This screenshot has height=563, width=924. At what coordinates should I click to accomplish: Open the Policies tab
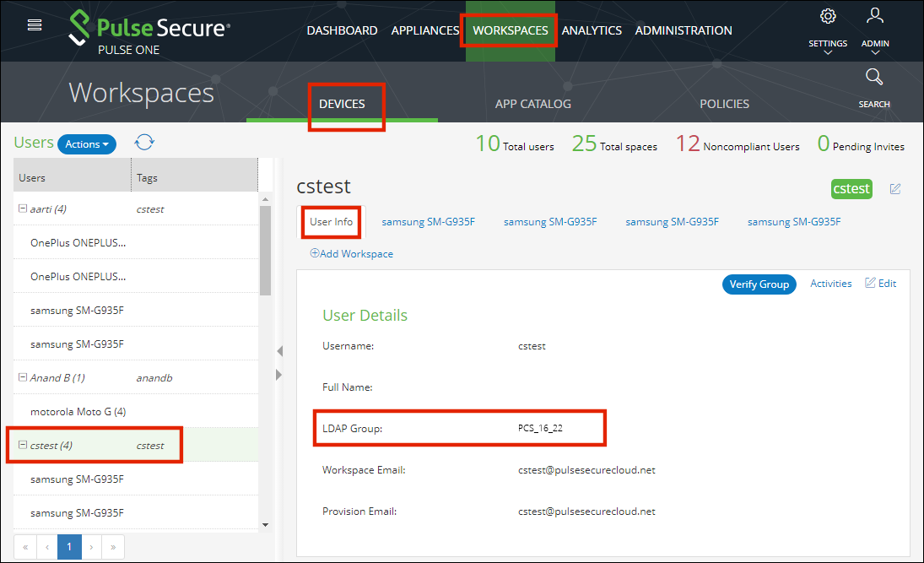click(x=724, y=104)
